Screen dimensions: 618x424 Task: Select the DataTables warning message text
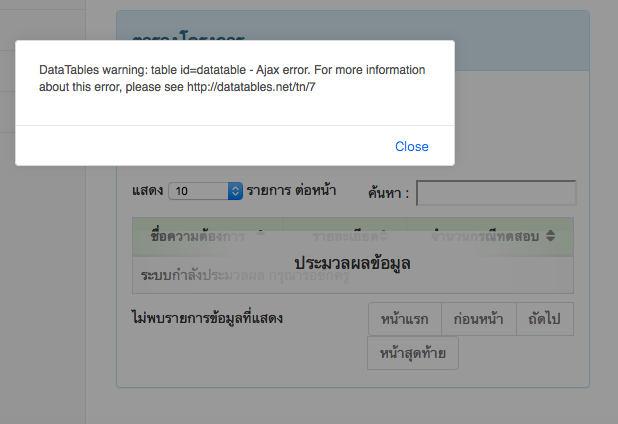[x=232, y=78]
